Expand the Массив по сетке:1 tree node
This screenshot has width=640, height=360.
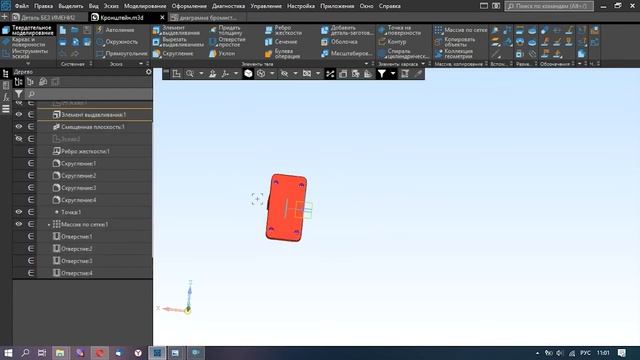click(x=49, y=224)
